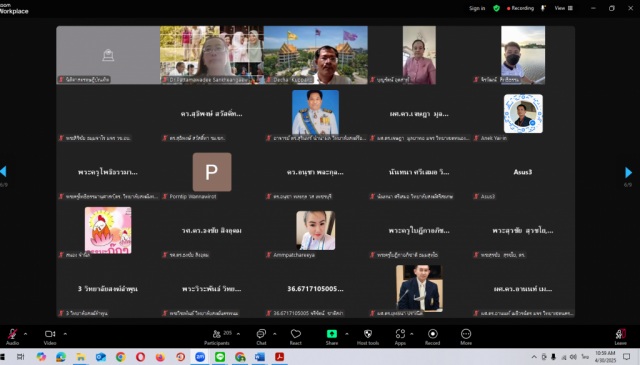
Task: Switch to Zoom icon on taskbar
Action: click(200, 357)
